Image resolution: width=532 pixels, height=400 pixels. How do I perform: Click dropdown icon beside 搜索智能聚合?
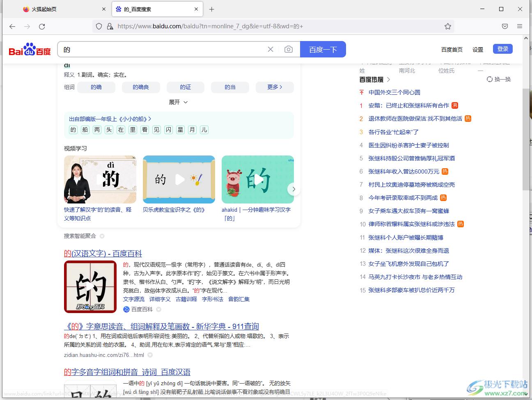[102, 236]
